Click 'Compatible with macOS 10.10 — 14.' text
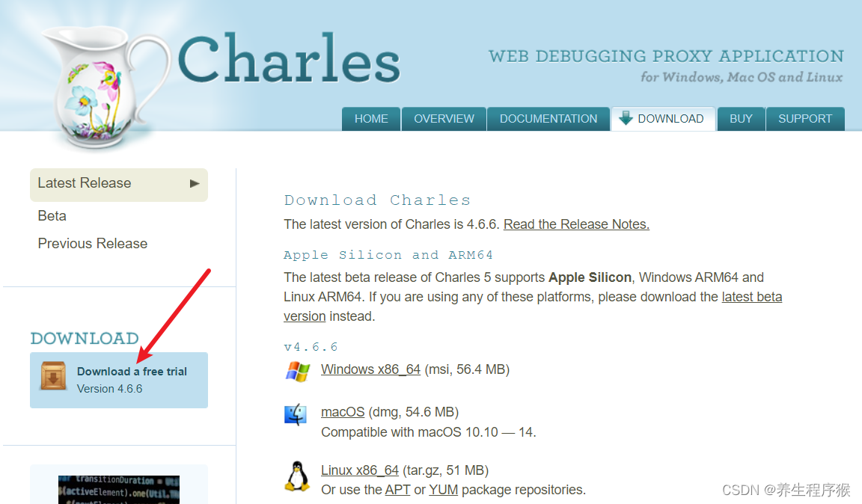 428,432
